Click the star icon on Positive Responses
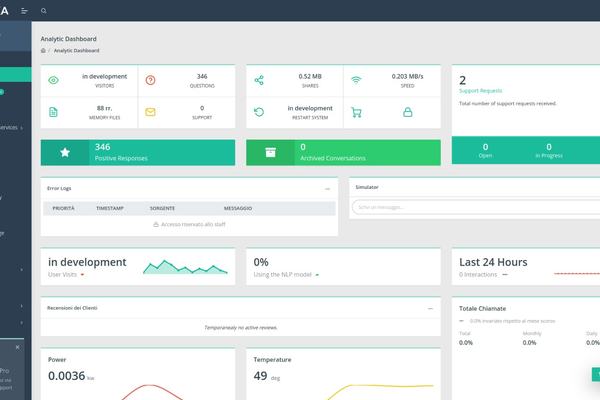Viewport: 600px width, 400px height. tap(65, 152)
